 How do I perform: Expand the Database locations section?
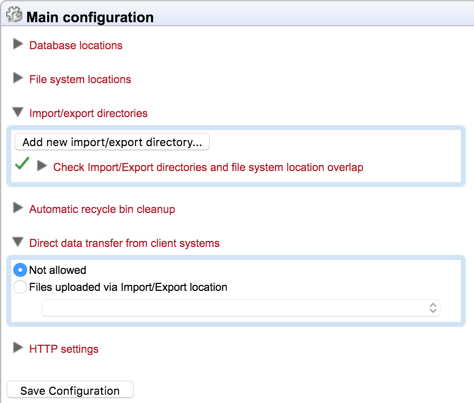pos(18,44)
